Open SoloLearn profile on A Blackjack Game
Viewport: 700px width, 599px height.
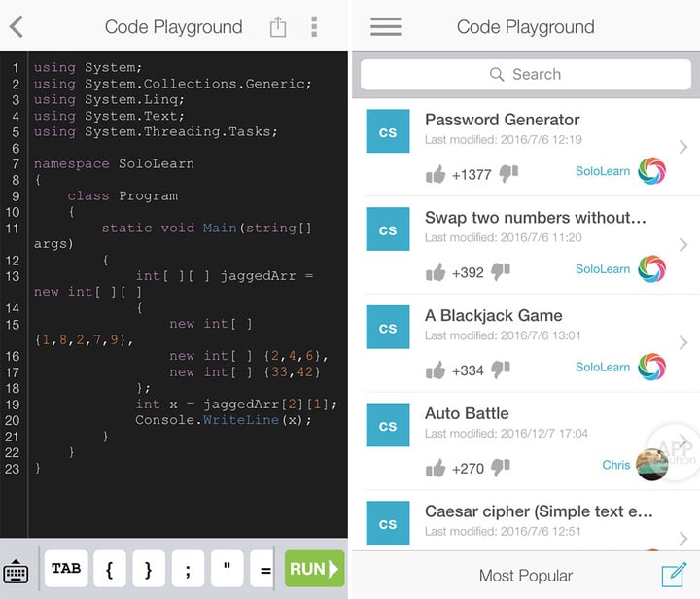coord(603,367)
